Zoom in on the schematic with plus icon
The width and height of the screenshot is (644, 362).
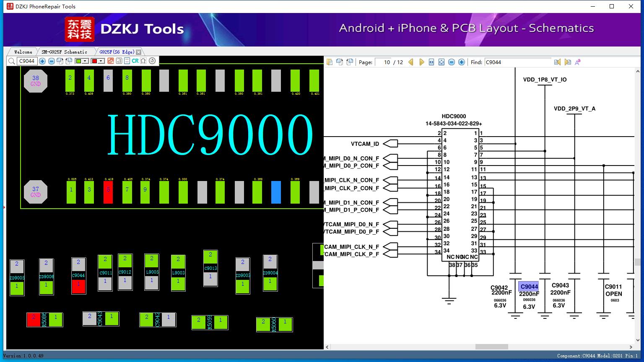462,62
